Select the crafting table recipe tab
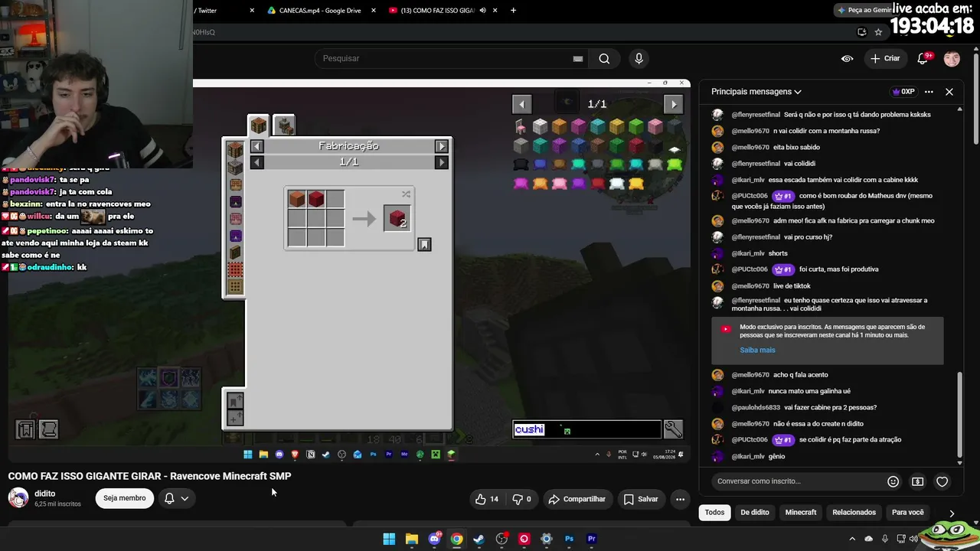Image resolution: width=980 pixels, height=551 pixels. point(258,126)
